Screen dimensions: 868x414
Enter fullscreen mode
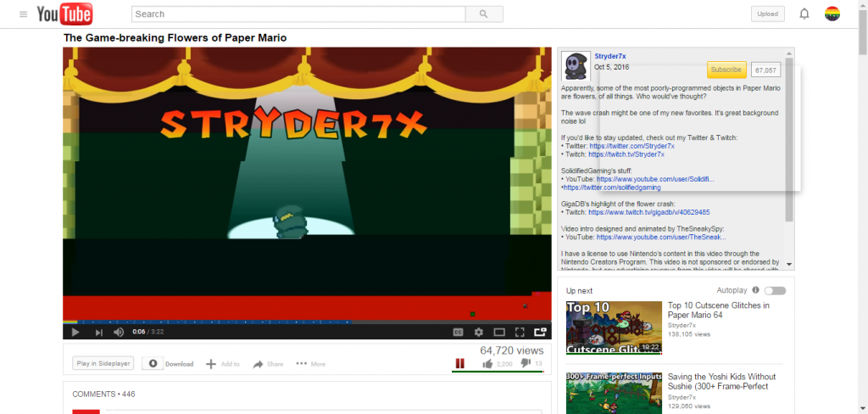click(x=520, y=332)
